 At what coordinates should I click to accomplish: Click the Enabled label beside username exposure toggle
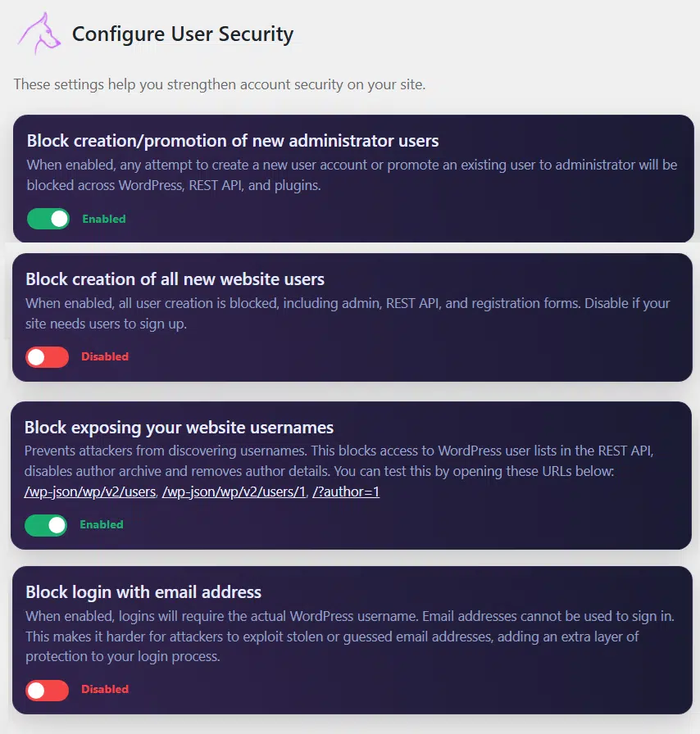(102, 525)
